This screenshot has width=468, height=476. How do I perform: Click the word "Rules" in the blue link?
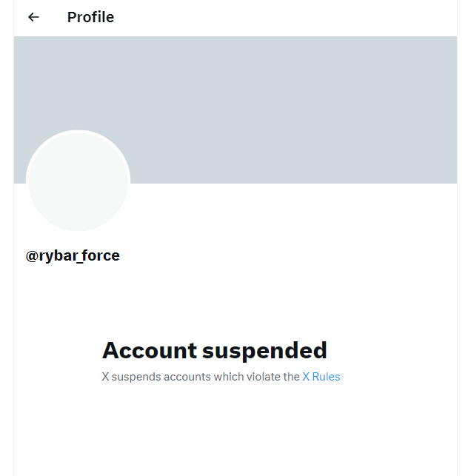click(x=327, y=377)
